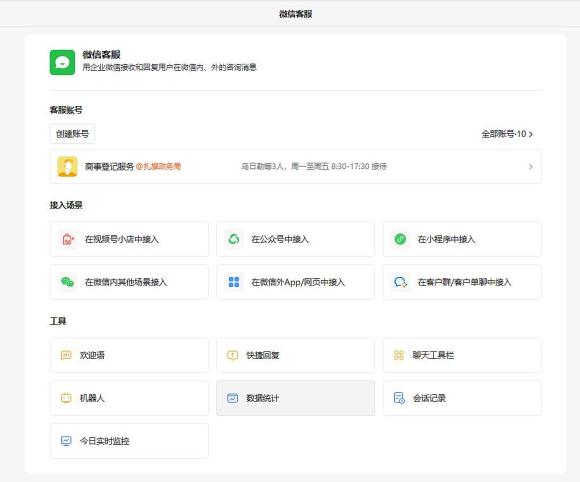Click the 数据统计 chart icon

(x=232, y=398)
